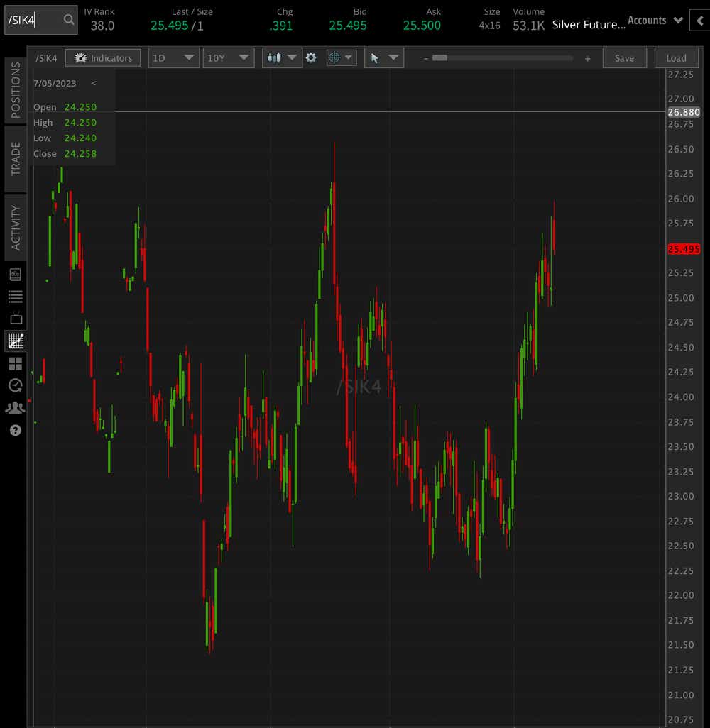Open the live TV icon
The image size is (710, 728).
(16, 319)
